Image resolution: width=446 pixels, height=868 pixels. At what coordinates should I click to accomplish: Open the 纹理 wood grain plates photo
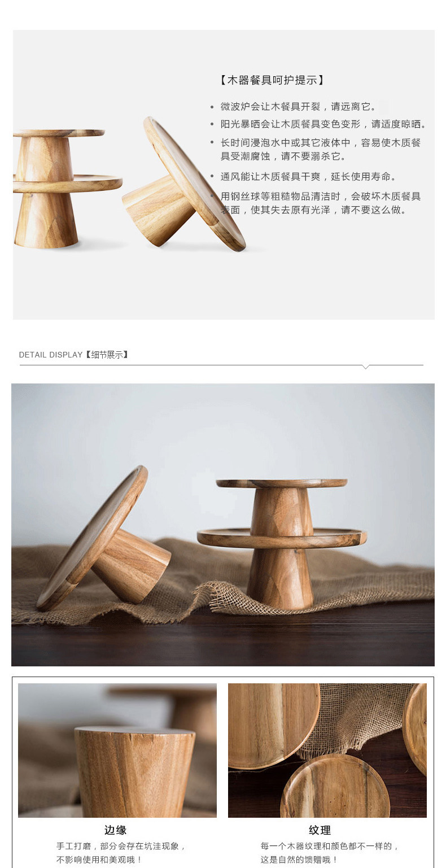coord(327,750)
